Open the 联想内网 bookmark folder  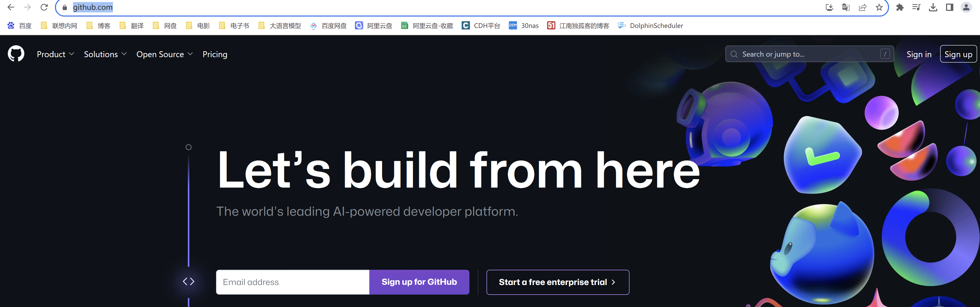[59, 25]
